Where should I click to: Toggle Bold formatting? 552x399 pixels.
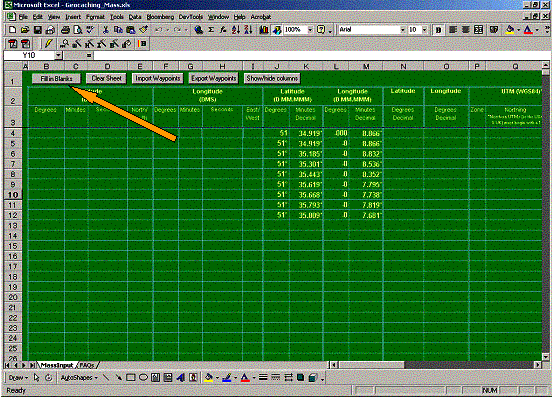point(438,30)
